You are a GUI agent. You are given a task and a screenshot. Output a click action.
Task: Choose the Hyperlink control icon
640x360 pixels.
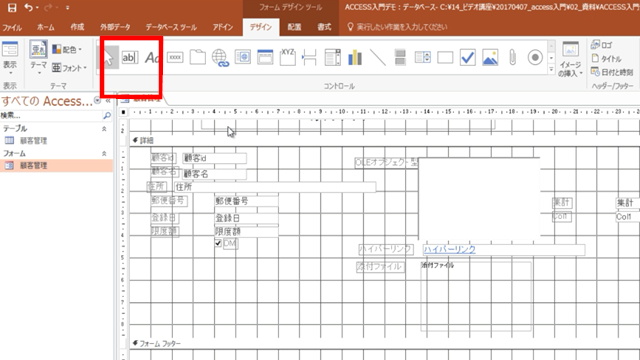click(220, 58)
